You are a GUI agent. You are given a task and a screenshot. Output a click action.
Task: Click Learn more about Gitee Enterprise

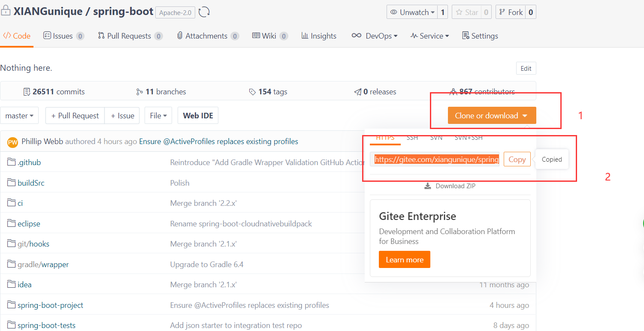(405, 259)
